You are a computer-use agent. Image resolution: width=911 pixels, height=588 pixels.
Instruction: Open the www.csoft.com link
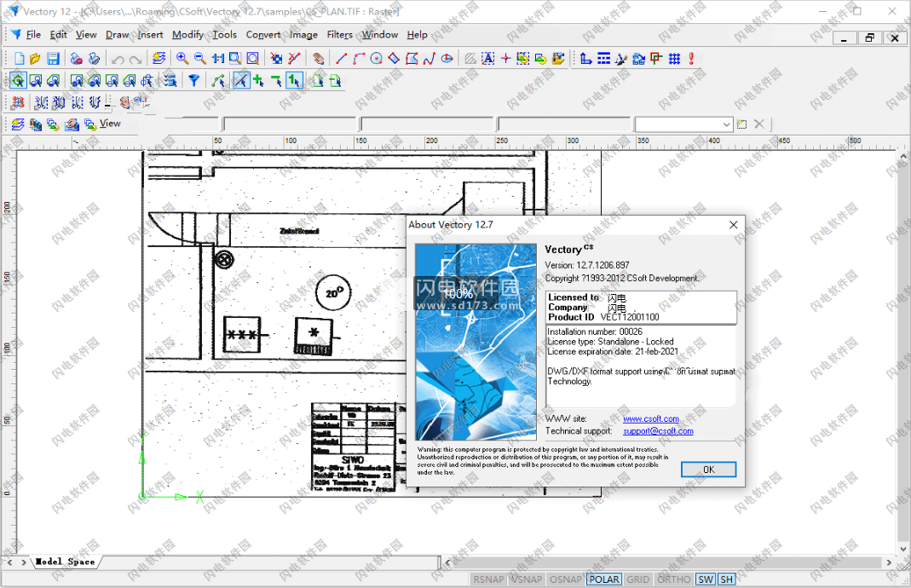651,418
